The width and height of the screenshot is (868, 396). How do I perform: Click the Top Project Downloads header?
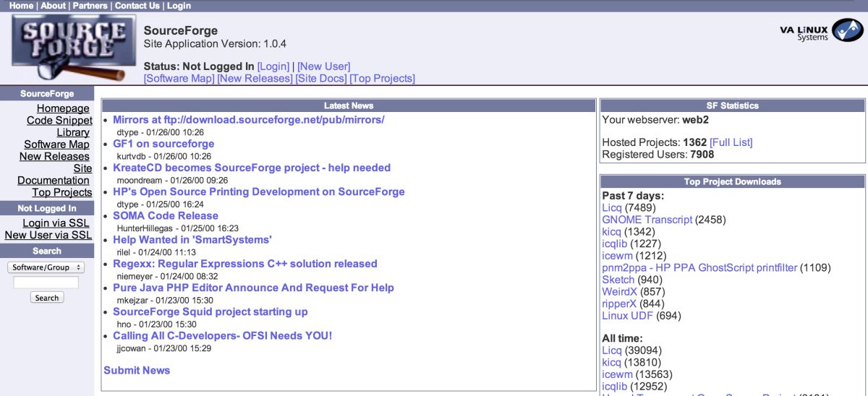pos(733,182)
